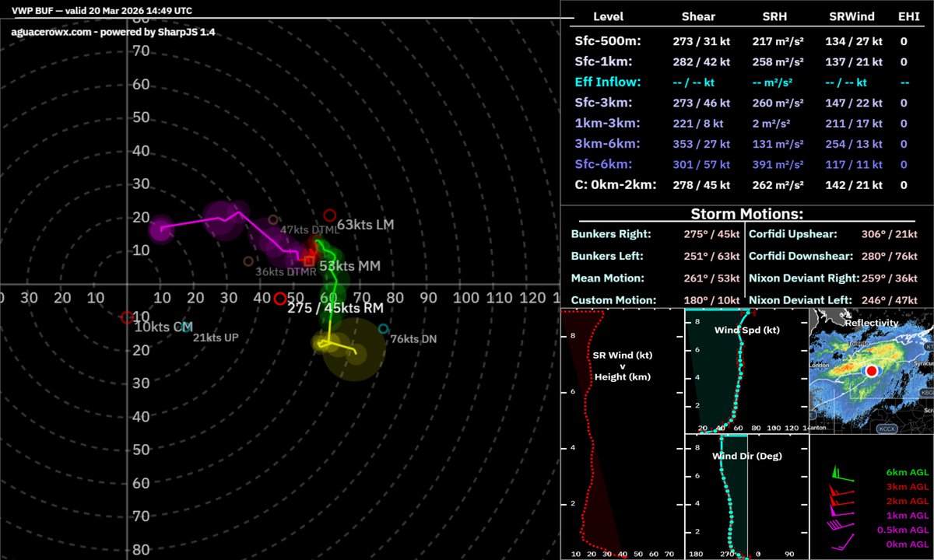Select the Level column header
The width and height of the screenshot is (934, 560).
point(608,16)
